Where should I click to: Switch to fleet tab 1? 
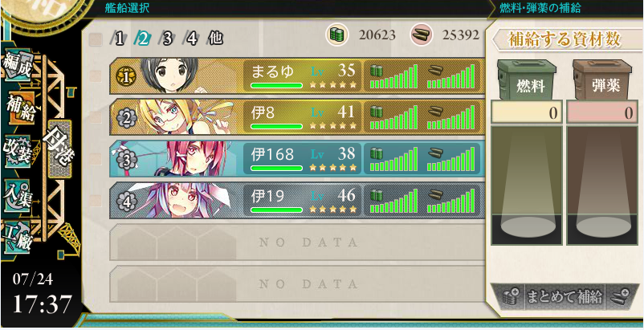click(119, 39)
